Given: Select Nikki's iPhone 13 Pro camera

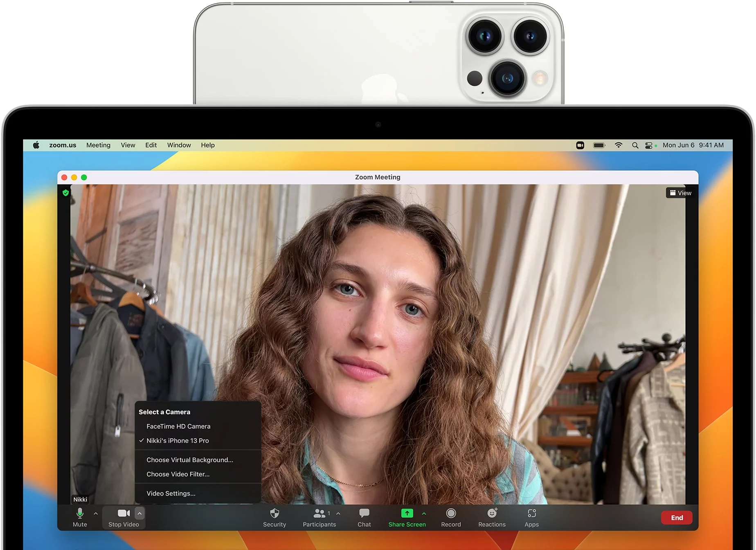Looking at the screenshot, I should tap(178, 441).
